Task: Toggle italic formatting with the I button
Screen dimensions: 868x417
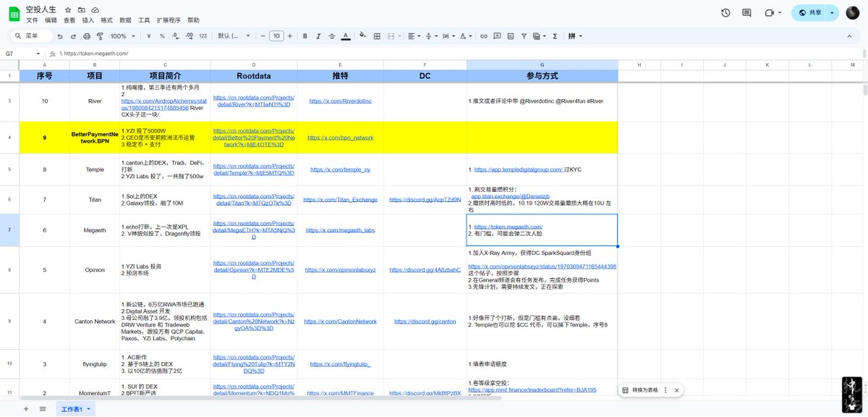Action: pos(318,35)
